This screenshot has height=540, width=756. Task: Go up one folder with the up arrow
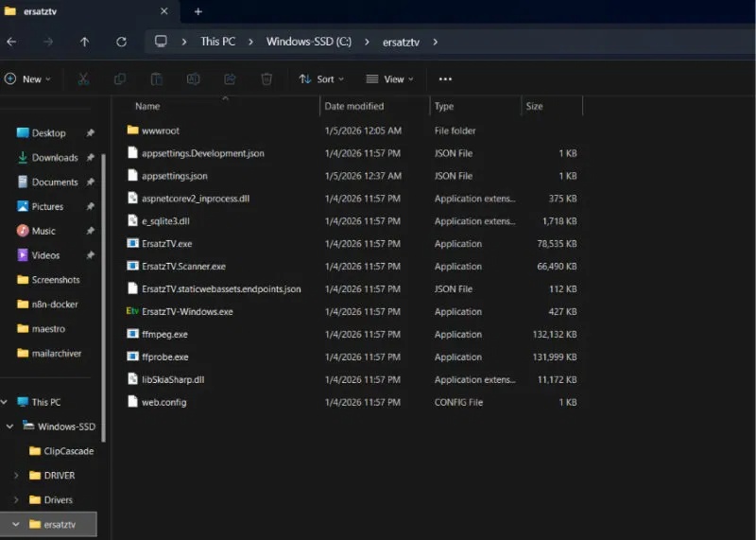85,42
